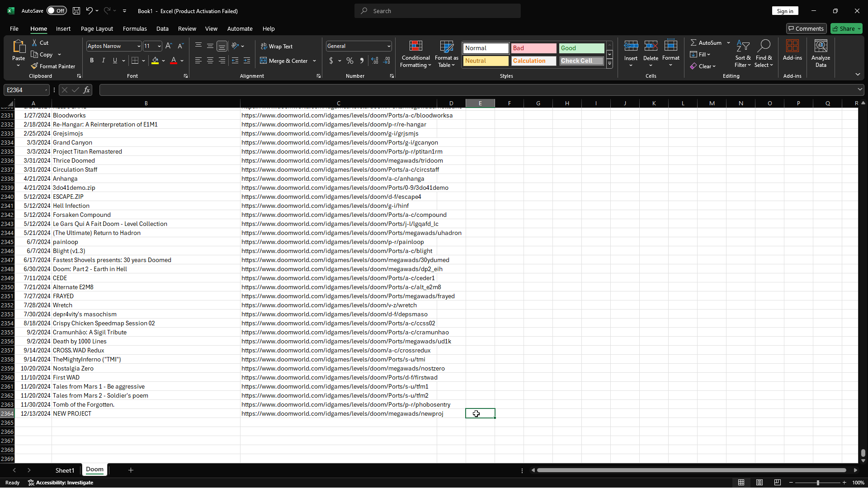868x488 pixels.
Task: Switch to the Page Layout tab
Action: pyautogui.click(x=97, y=28)
